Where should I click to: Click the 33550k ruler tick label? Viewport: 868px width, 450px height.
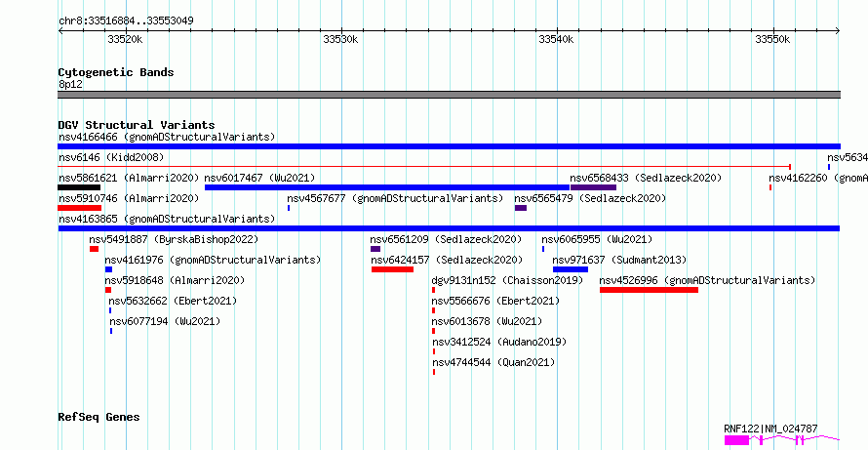[772, 39]
